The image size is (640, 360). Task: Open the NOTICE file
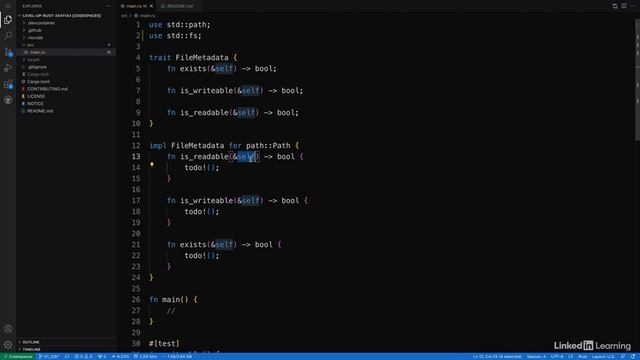coord(35,104)
